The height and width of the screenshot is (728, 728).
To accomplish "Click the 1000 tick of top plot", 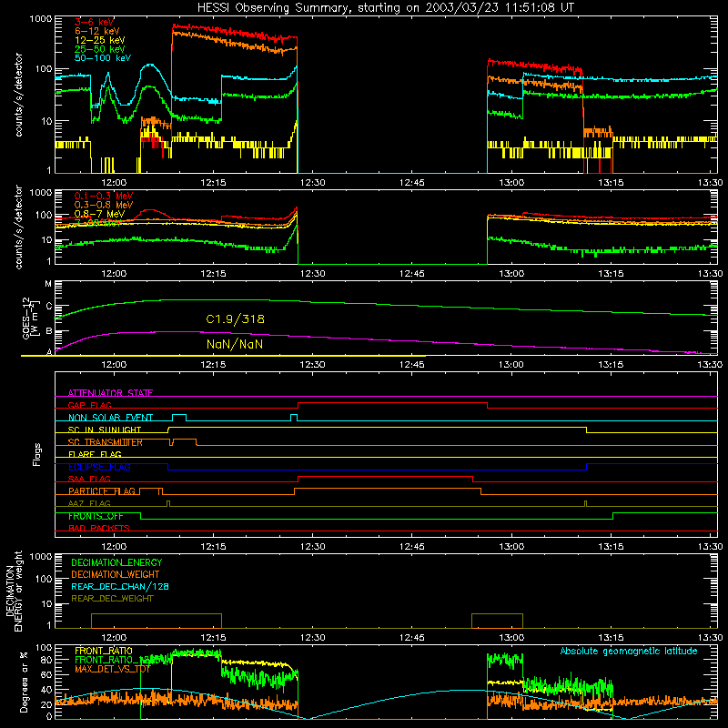I will [x=40, y=19].
